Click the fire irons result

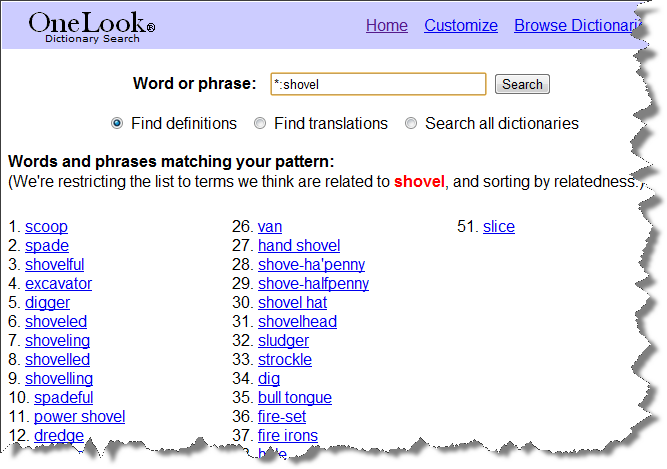(x=287, y=435)
